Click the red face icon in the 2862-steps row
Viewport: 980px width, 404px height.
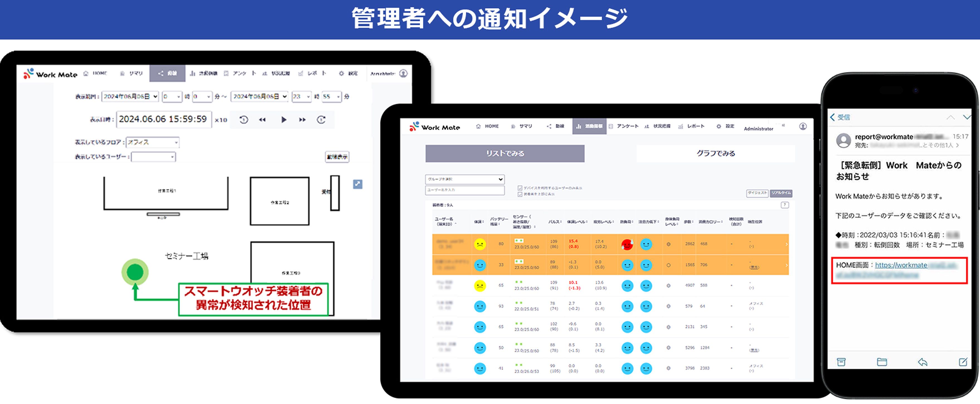[627, 244]
